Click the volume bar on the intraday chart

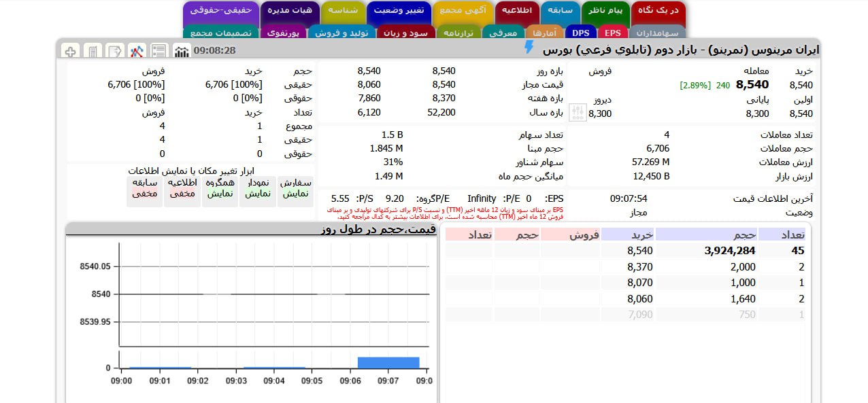tap(388, 362)
